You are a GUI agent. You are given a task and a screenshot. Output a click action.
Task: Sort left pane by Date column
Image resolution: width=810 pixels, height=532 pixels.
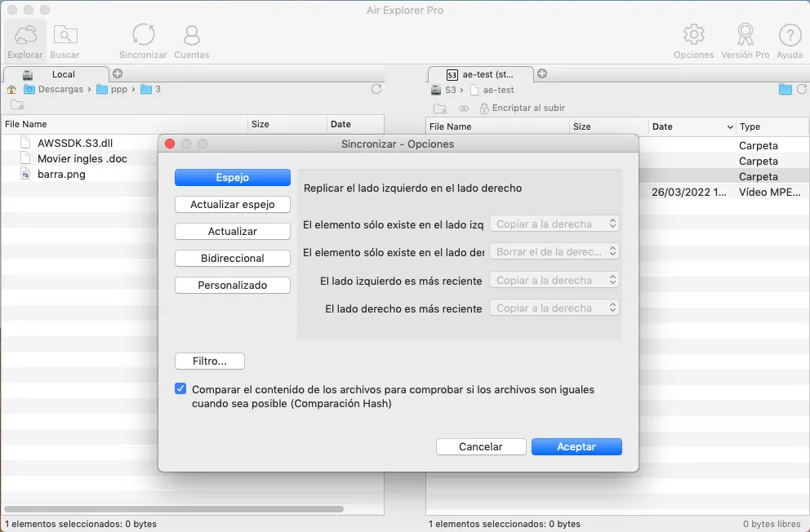click(x=355, y=124)
